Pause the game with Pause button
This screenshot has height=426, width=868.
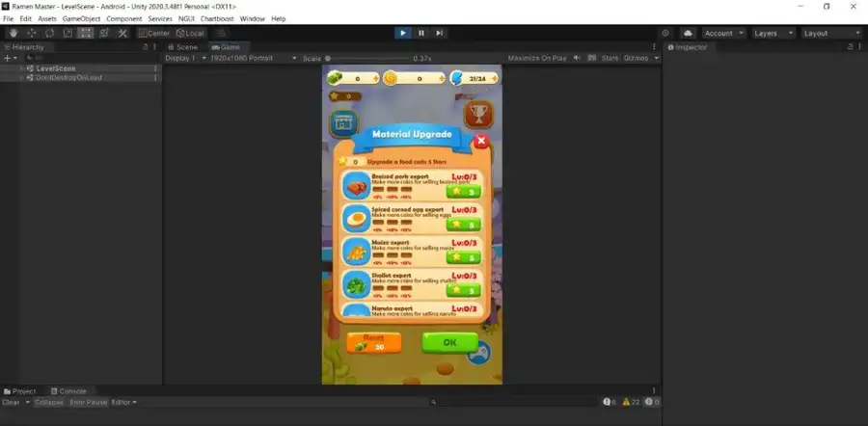click(x=420, y=33)
